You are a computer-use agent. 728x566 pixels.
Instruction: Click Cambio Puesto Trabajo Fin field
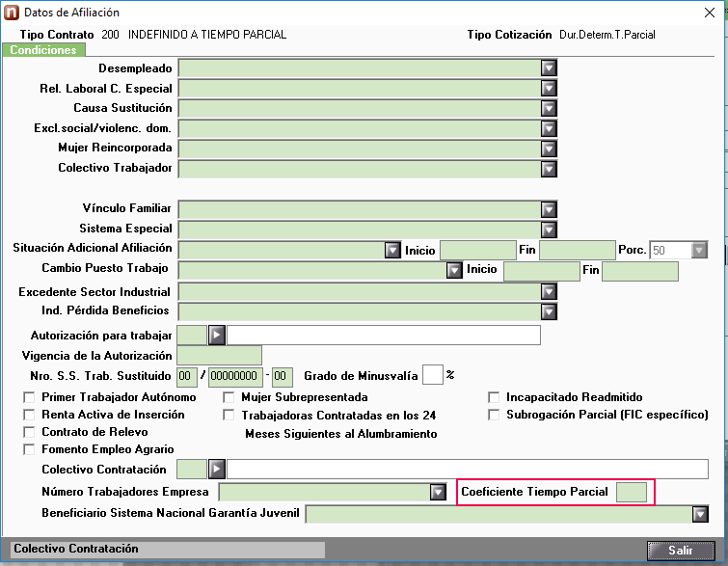(640, 271)
